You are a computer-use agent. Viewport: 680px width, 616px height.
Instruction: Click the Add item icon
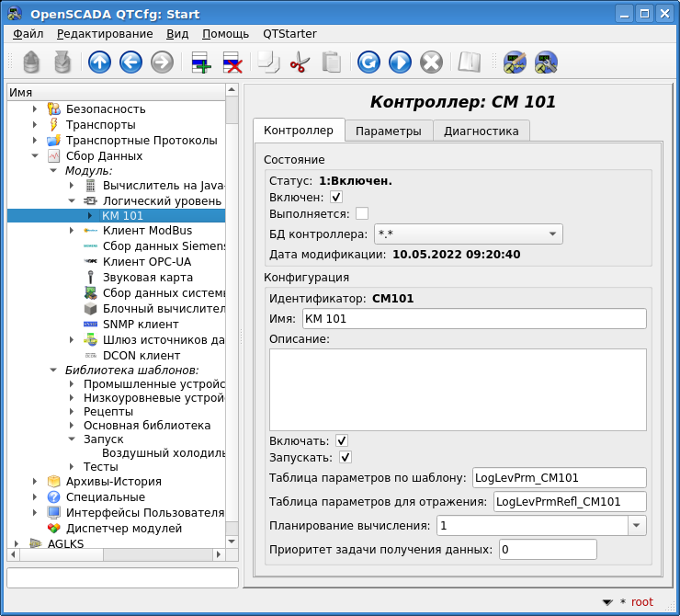(x=201, y=62)
